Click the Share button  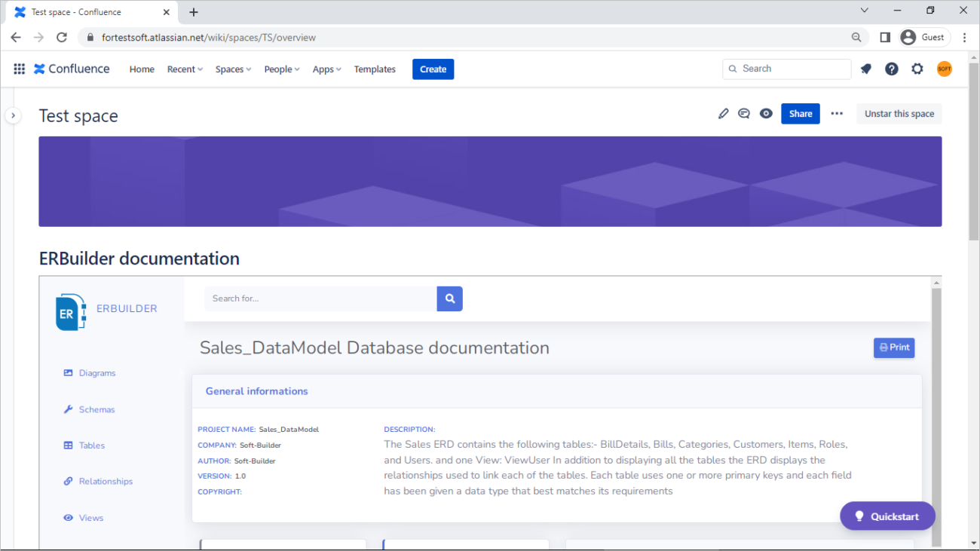(x=800, y=114)
